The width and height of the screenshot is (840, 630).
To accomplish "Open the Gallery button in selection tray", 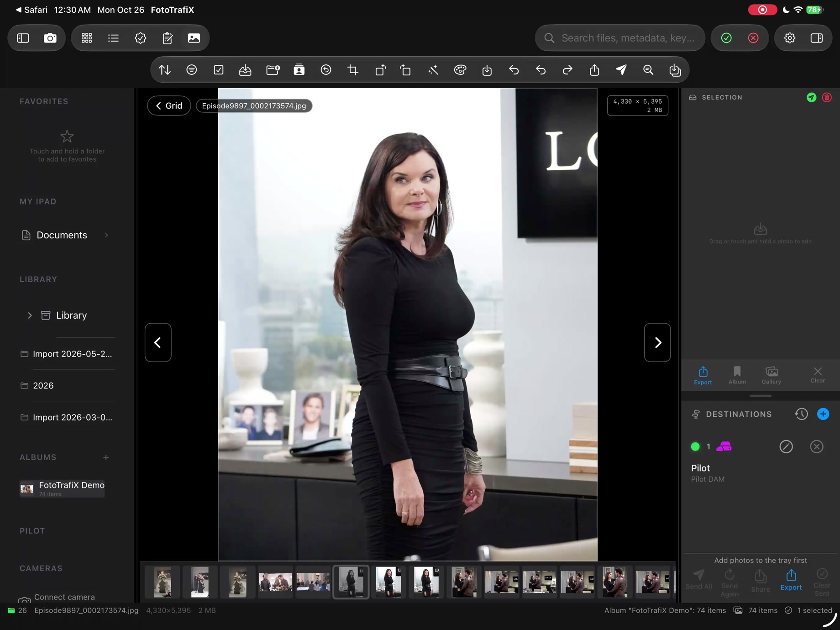I will (772, 375).
